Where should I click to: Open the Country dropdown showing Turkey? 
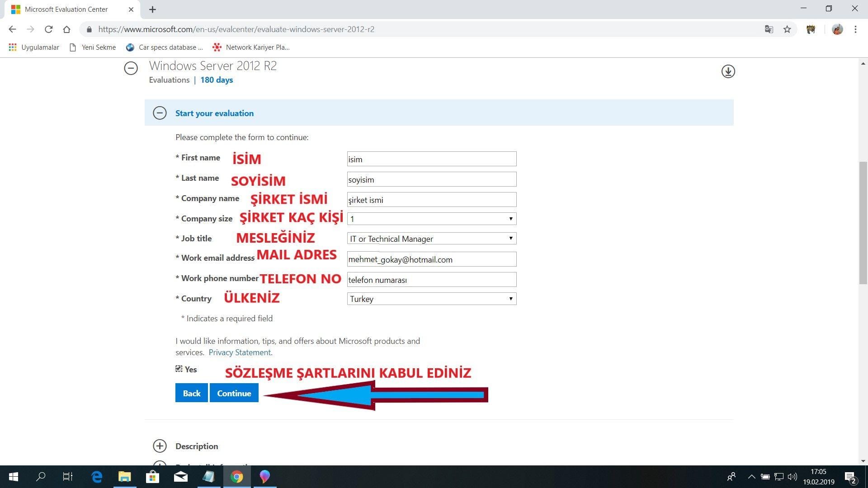tap(432, 299)
